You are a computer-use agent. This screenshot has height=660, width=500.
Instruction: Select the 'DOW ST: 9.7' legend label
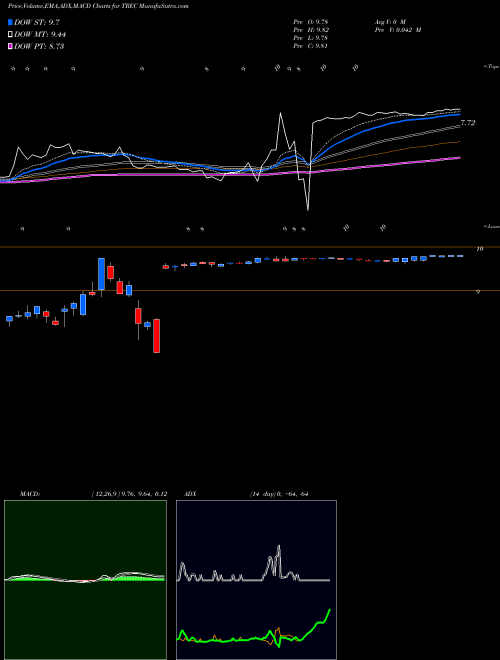[x=35, y=22]
